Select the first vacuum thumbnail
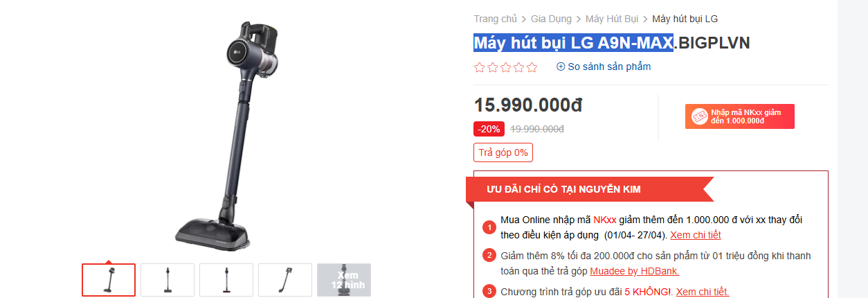Screen dimensions: 868x298 click(109, 280)
